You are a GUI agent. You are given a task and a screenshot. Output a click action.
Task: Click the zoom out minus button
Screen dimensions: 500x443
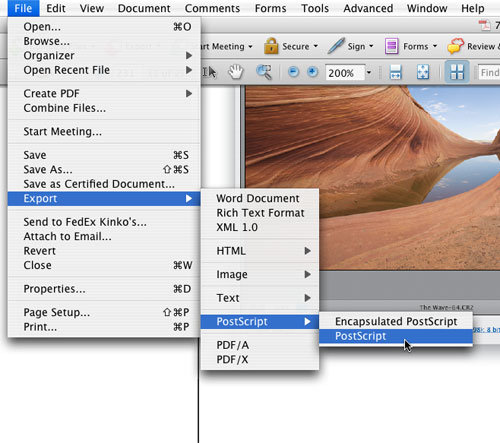293,72
